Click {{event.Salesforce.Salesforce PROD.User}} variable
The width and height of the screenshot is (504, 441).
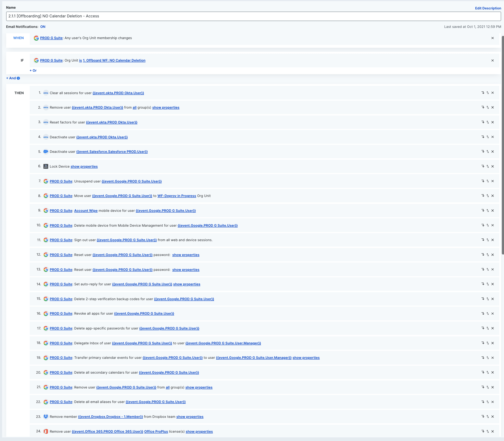tap(112, 152)
